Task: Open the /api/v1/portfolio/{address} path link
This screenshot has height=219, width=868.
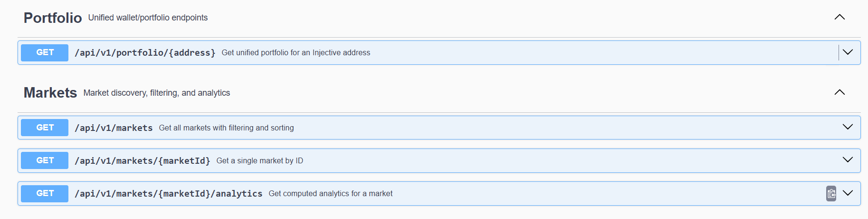Action: pos(145,53)
